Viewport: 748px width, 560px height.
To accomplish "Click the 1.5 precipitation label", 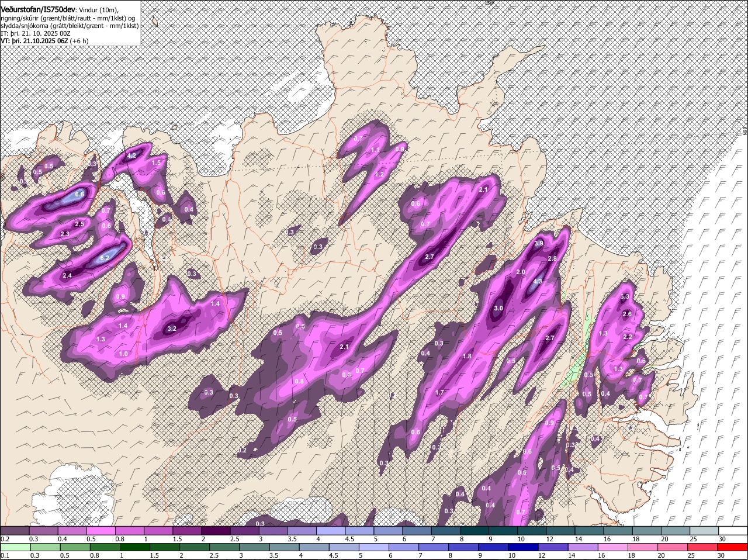I will coord(157,163).
